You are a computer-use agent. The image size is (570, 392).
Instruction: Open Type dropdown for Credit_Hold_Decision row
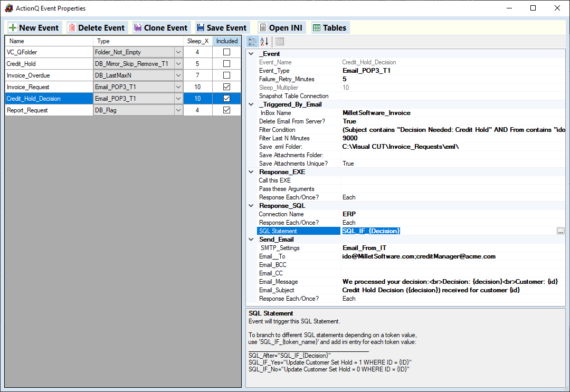178,99
